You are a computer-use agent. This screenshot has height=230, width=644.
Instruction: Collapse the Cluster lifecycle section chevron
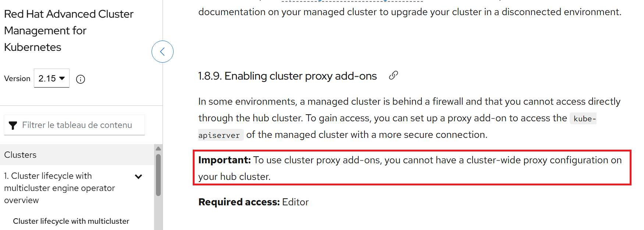click(x=139, y=177)
